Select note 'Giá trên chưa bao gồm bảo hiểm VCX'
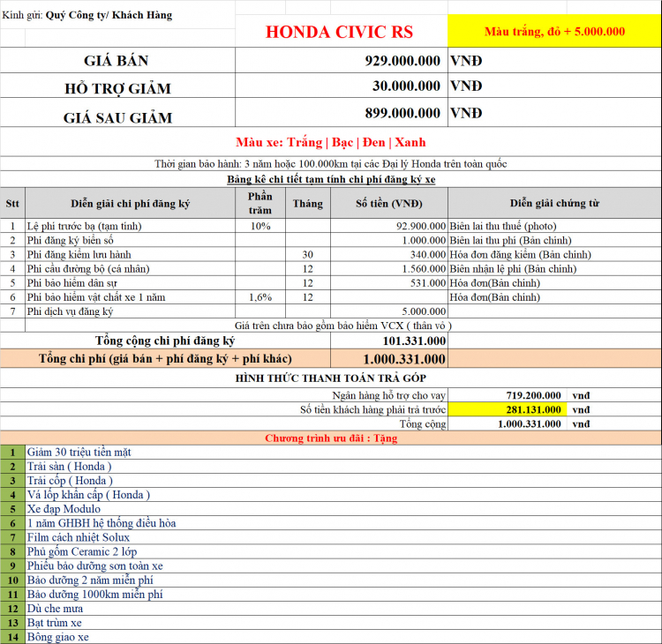This screenshot has width=662, height=644. (x=342, y=326)
